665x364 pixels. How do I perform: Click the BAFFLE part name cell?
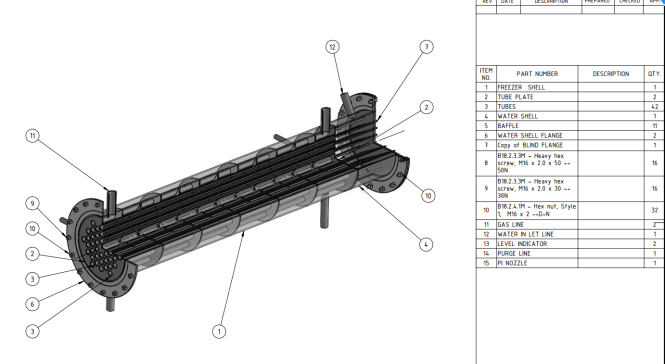click(x=537, y=126)
